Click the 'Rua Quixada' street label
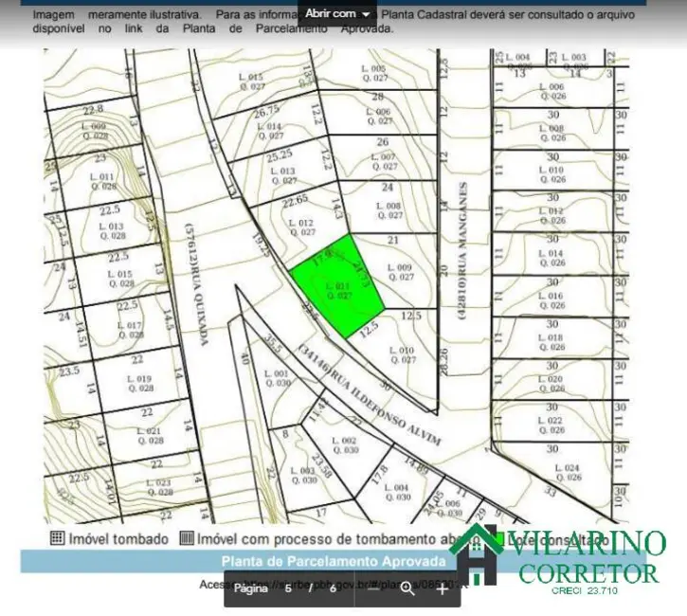Image resolution: width=687 pixels, height=616 pixels. [x=196, y=284]
